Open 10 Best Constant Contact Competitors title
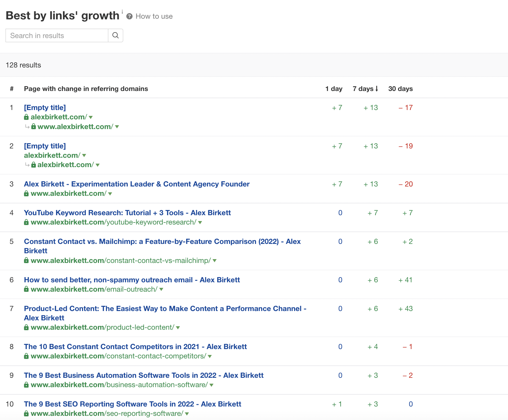This screenshot has width=508, height=420. tap(135, 347)
